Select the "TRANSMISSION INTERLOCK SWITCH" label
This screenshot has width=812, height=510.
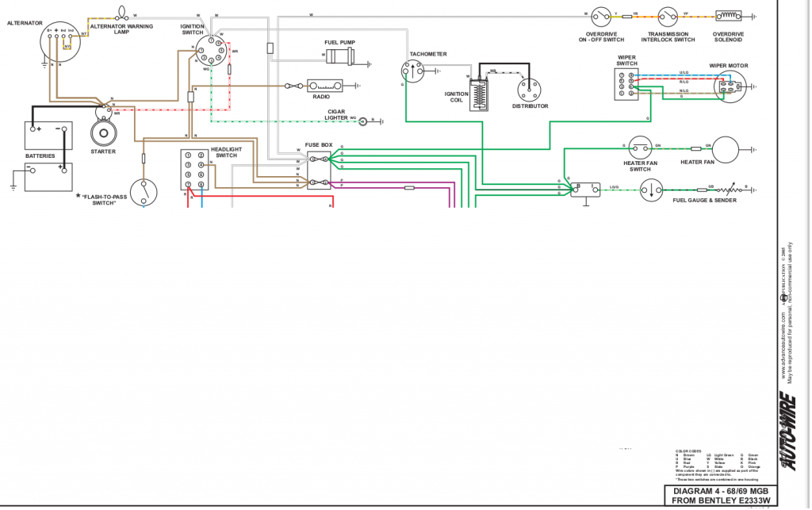668,36
